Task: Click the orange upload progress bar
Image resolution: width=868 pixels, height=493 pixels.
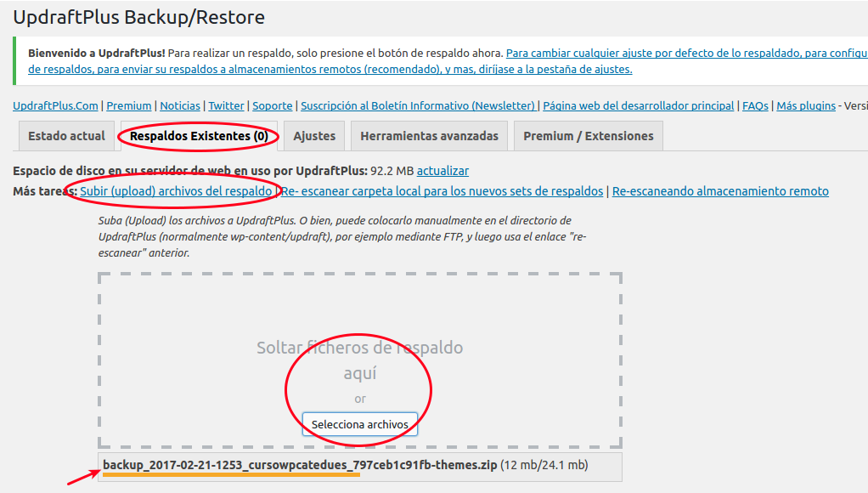Action: click(231, 474)
